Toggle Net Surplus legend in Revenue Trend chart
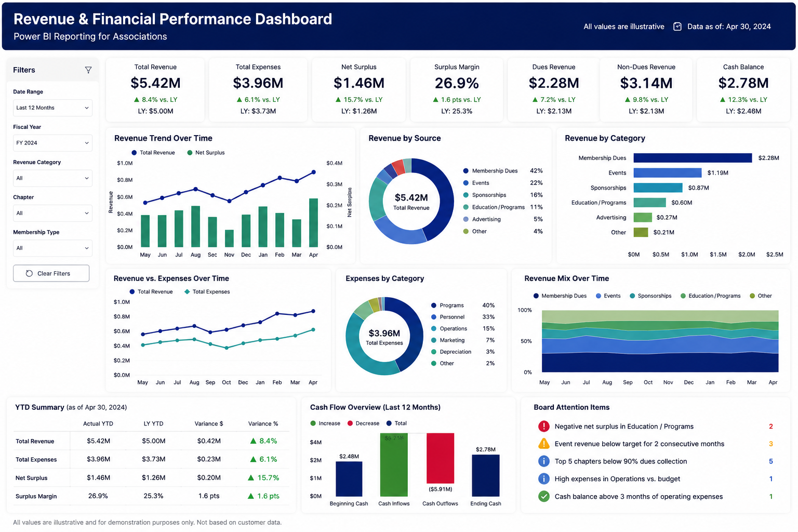Screen dimensions: 798x532 (206, 153)
